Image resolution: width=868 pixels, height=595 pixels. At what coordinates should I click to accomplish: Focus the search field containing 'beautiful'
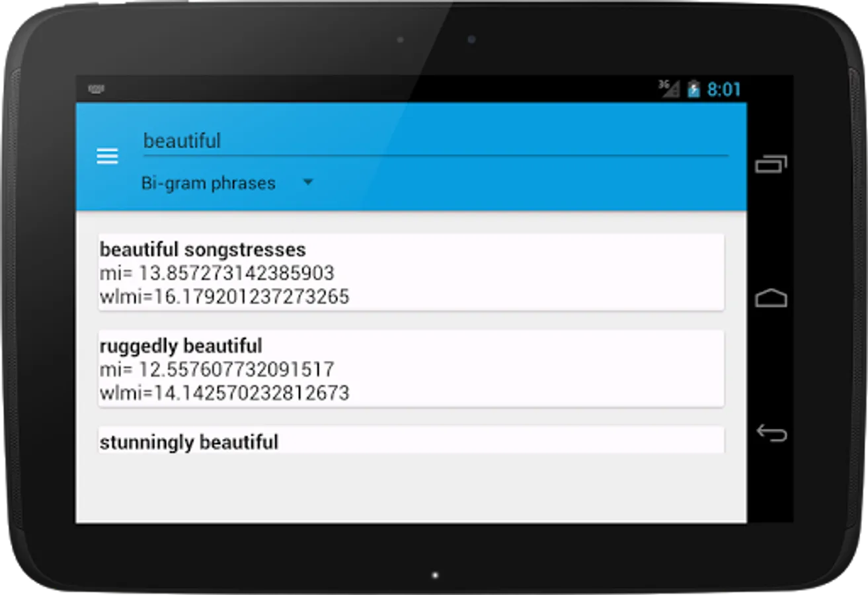[436, 141]
